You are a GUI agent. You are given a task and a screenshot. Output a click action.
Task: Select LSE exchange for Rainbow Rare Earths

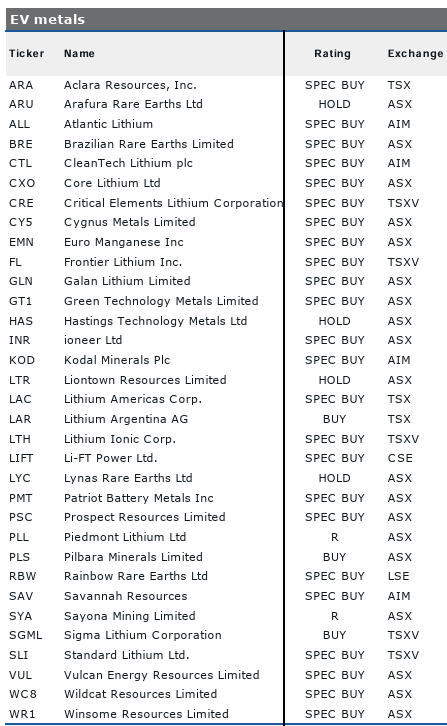398,576
